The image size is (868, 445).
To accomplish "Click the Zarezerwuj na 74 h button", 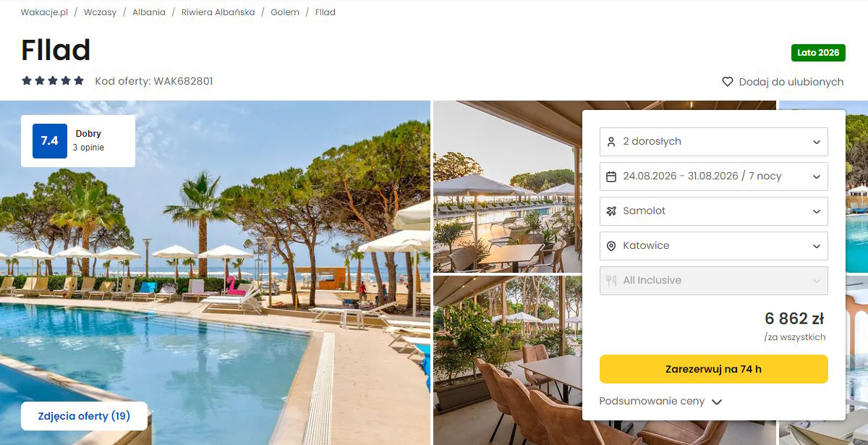I will 714,369.
